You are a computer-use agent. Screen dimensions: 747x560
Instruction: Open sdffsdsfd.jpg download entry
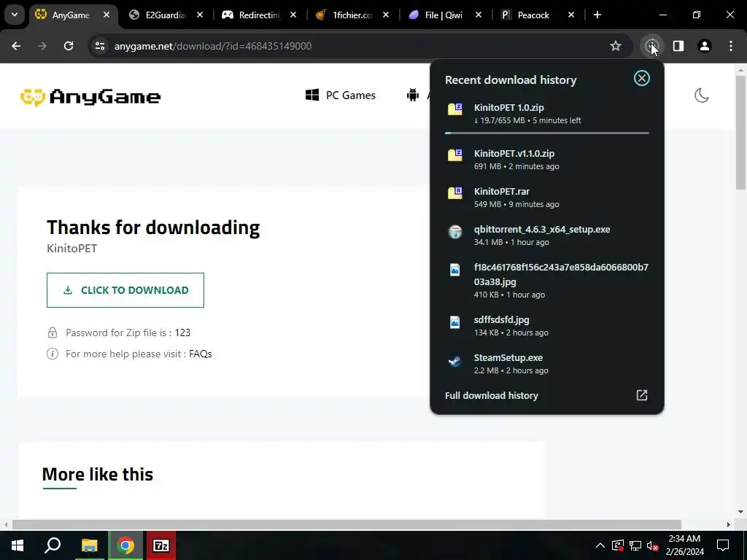click(547, 326)
